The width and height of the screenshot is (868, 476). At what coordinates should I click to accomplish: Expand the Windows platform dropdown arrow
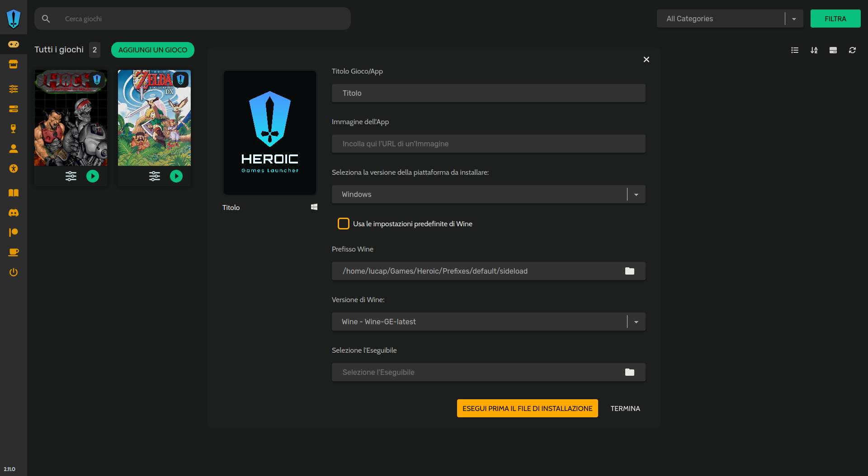pos(636,195)
